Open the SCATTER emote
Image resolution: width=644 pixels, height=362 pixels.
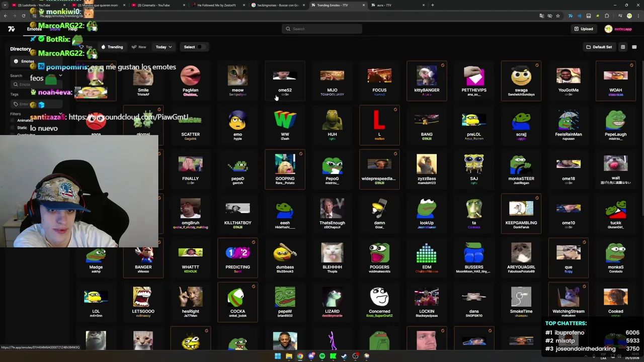point(190,125)
